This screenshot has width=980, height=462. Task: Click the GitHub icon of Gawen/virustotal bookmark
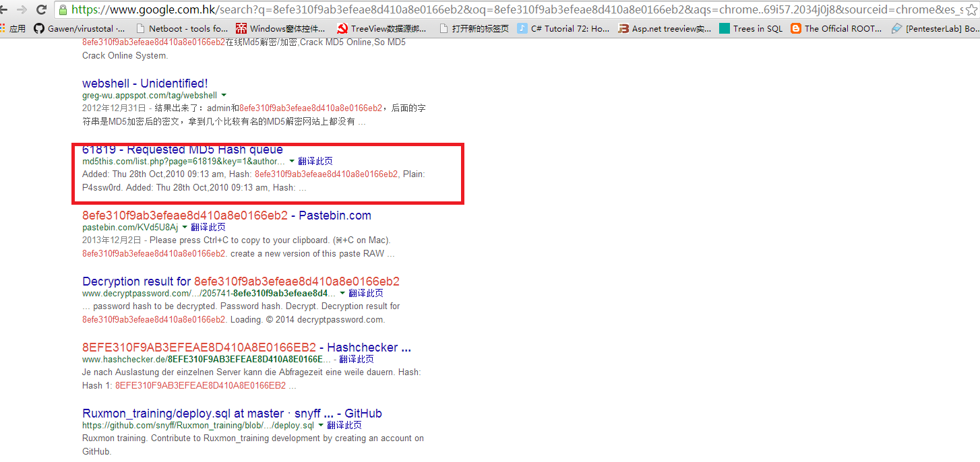point(39,28)
